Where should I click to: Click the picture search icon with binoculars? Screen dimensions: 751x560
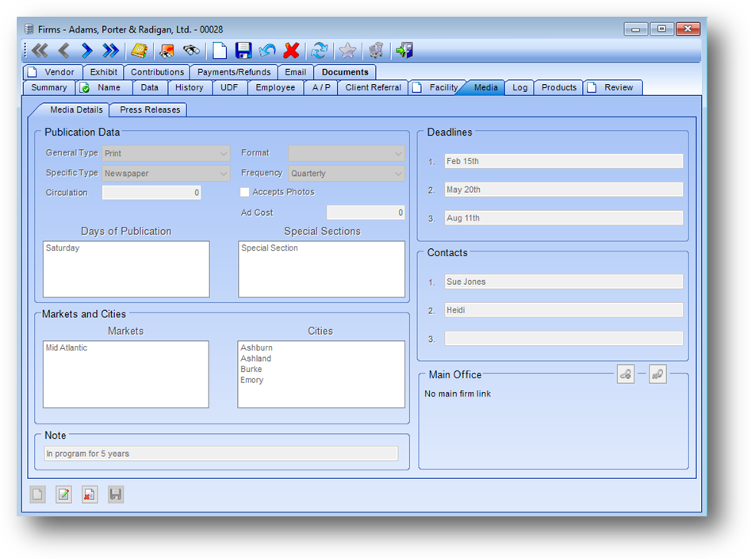pos(167,50)
